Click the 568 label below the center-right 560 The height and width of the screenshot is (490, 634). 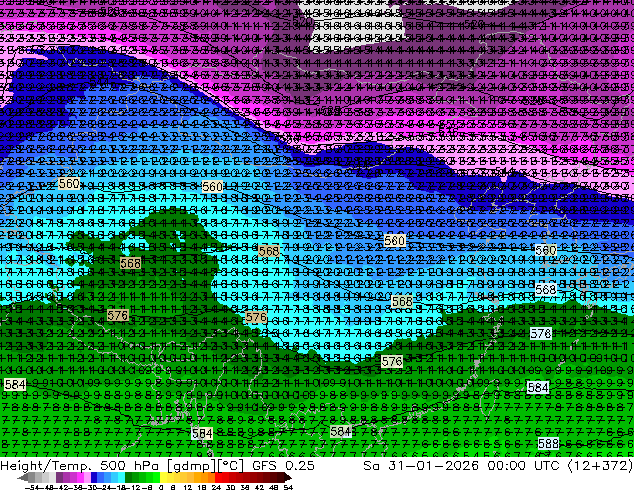click(x=402, y=301)
